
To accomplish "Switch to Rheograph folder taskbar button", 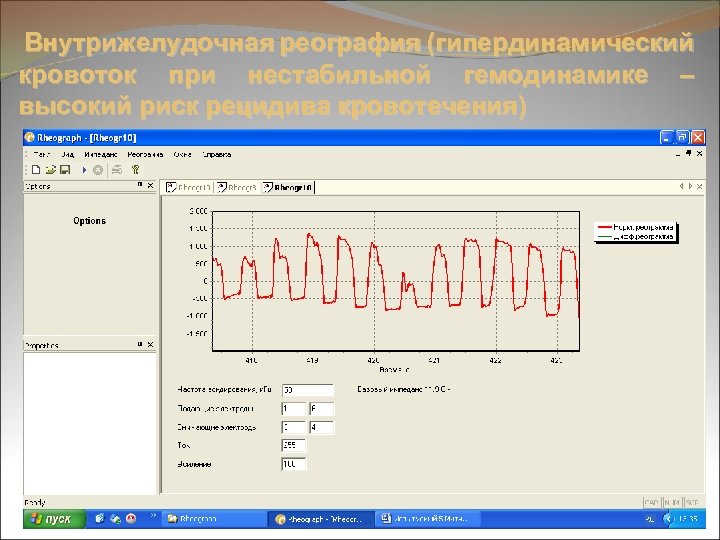I will click(x=213, y=519).
